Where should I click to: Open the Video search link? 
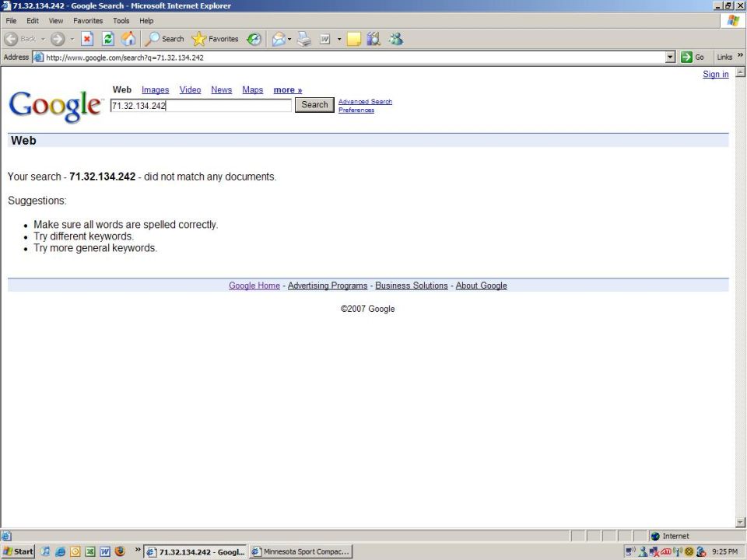(190, 89)
